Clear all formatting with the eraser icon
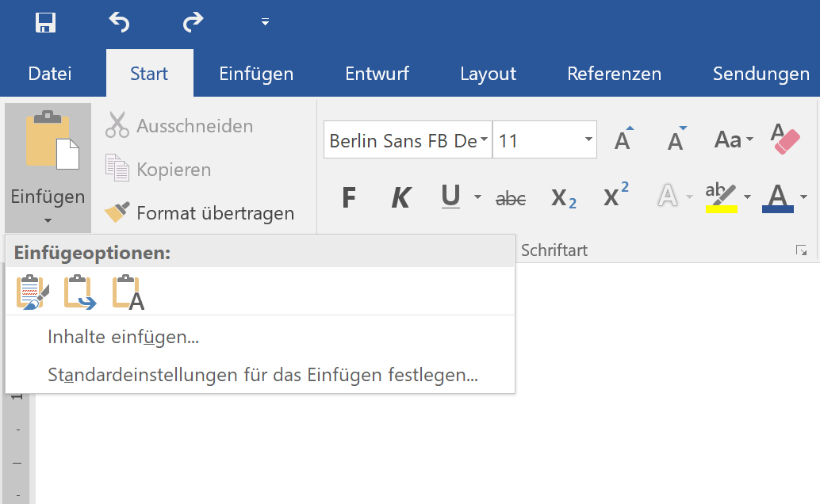Image resolution: width=820 pixels, height=504 pixels. tap(785, 139)
